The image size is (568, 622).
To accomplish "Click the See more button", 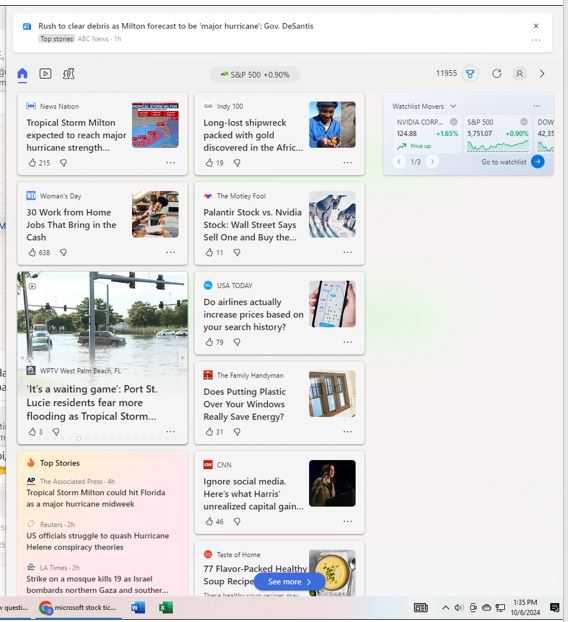I will point(289,582).
